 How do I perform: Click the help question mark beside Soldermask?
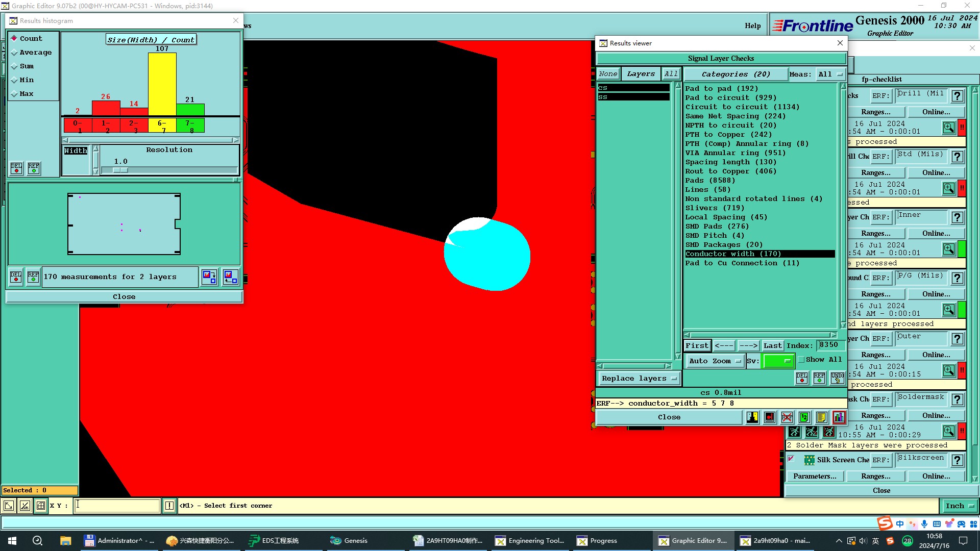(958, 399)
